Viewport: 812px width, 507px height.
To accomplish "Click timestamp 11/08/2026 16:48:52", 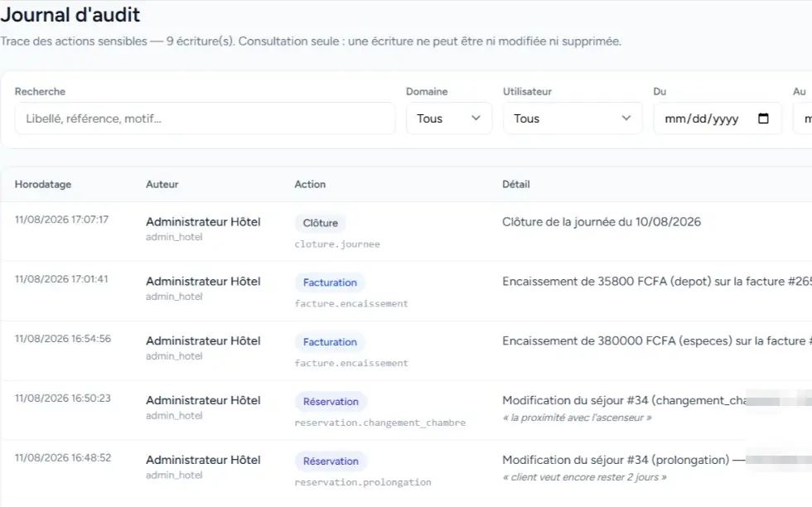I will [63, 458].
